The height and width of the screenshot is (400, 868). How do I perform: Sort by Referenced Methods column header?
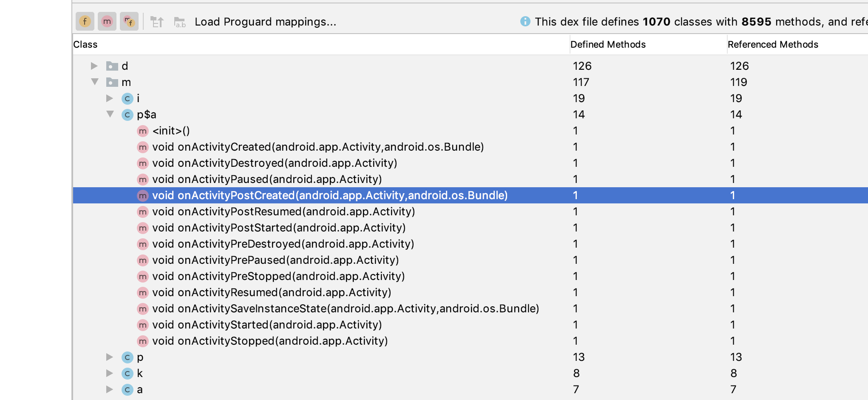pos(772,44)
